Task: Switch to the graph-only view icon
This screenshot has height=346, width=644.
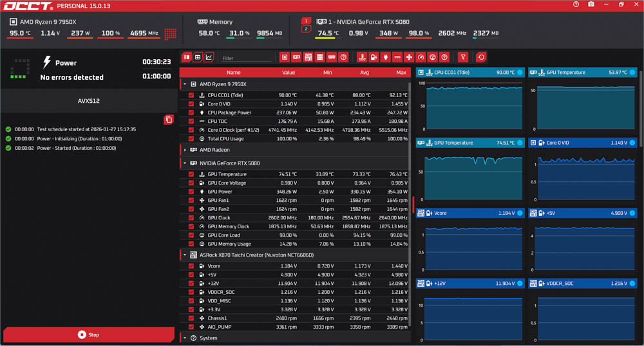Action: pos(209,57)
